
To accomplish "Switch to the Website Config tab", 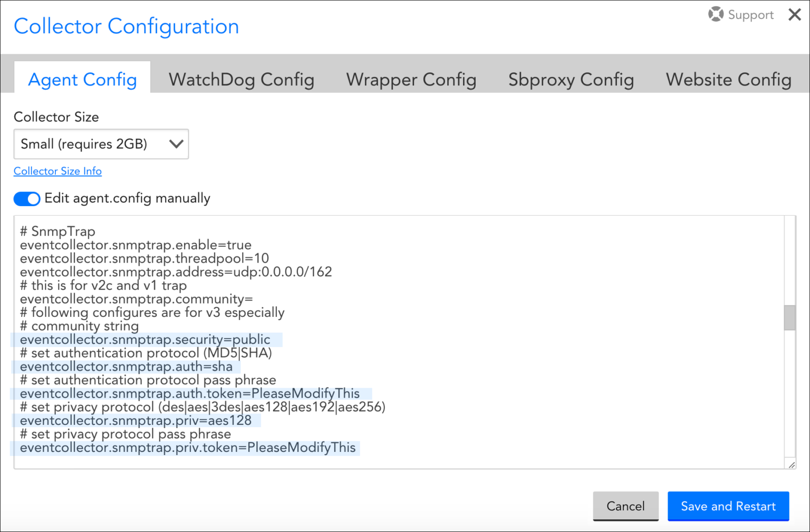I will coord(728,80).
